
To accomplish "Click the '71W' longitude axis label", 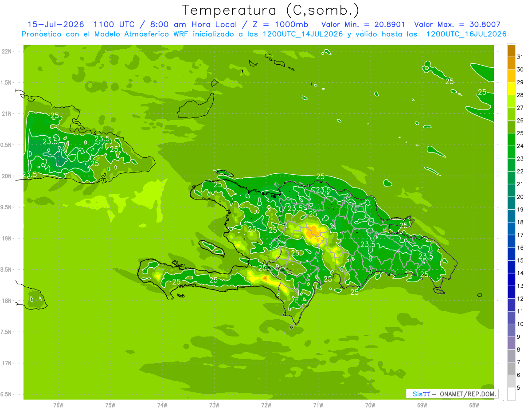I will (318, 405).
